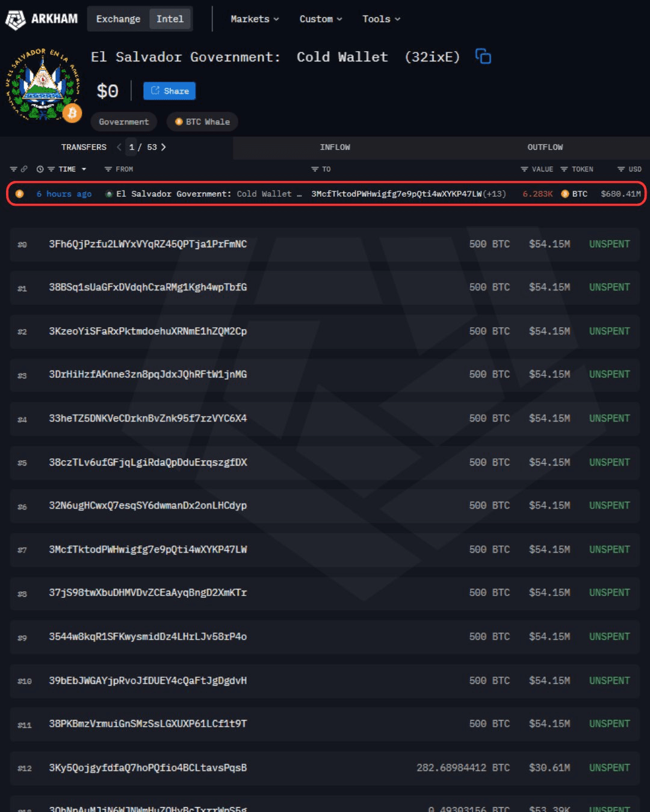Expand the (+13) additional recipients

coord(494,194)
